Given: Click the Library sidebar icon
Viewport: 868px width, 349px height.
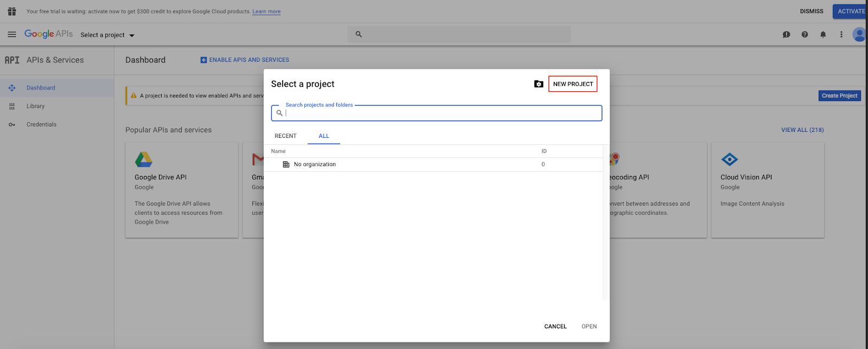Looking at the screenshot, I should (x=12, y=106).
